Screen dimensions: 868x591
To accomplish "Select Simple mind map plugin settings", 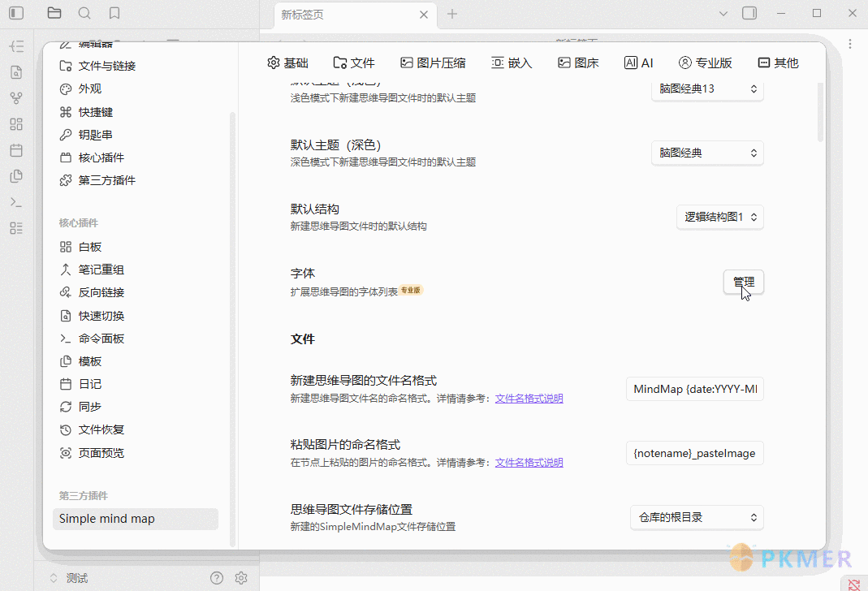I will point(136,519).
